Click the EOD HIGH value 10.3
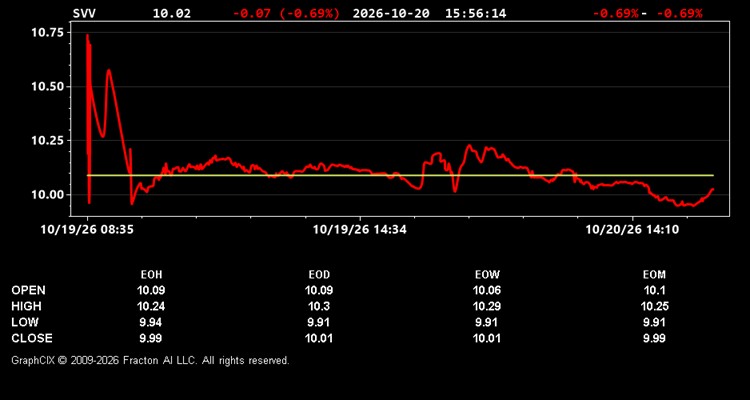 click(319, 306)
